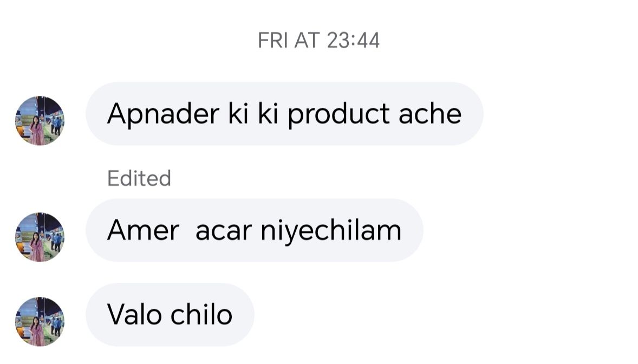
Task: Open sender avatar beside 'Apnader ki ki product ache'
Action: point(40,120)
